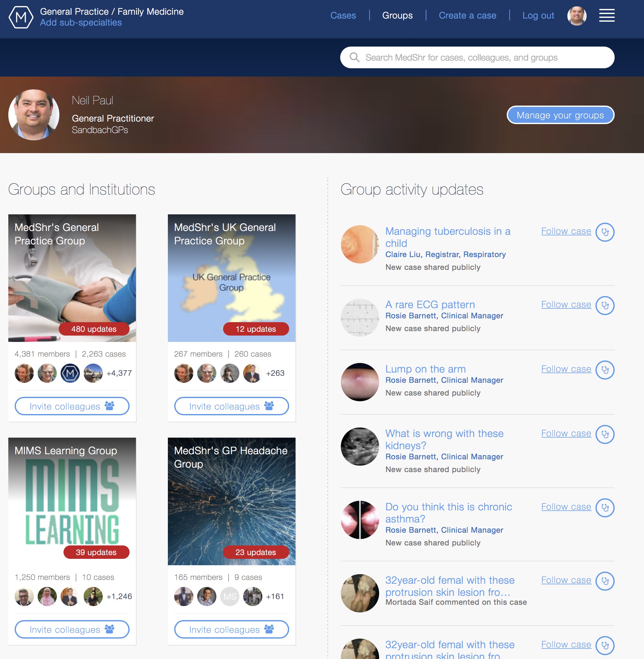The height and width of the screenshot is (659, 644).
Task: Open What is wrong with these kidneys title
Action: (445, 439)
